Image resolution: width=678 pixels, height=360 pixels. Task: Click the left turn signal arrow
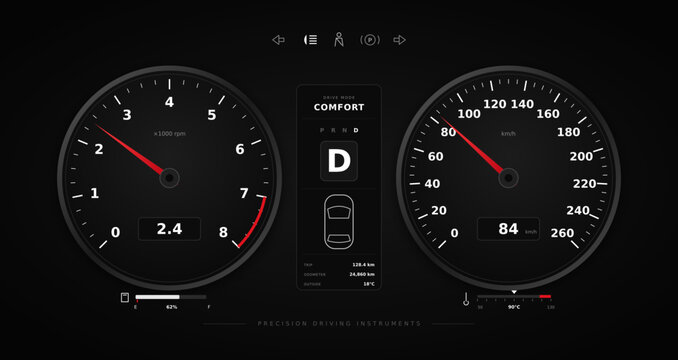pos(278,40)
